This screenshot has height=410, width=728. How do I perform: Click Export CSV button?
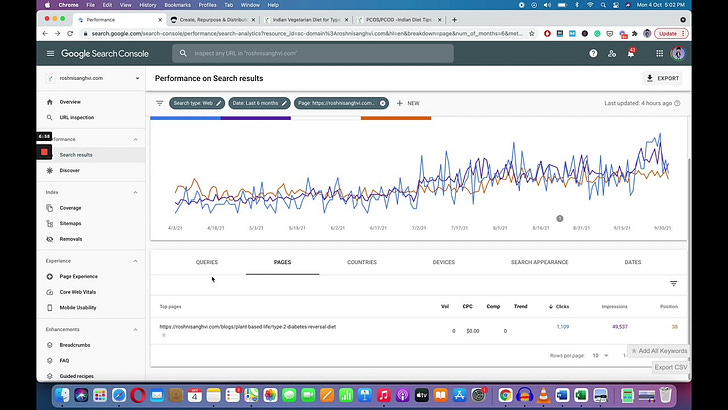pos(670,367)
